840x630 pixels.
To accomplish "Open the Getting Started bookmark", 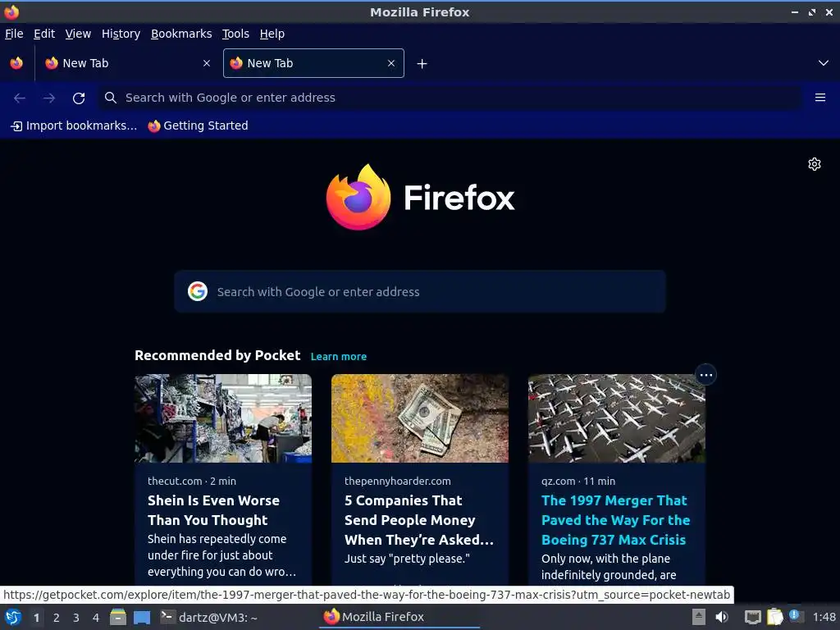I will pos(199,126).
